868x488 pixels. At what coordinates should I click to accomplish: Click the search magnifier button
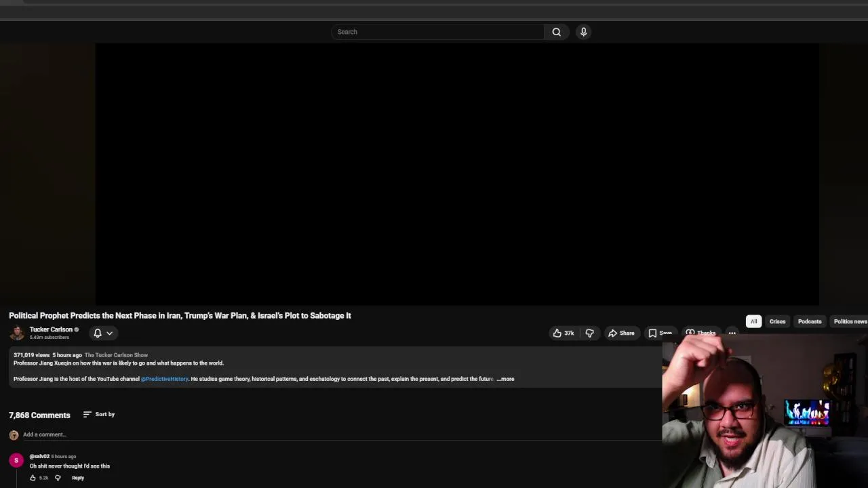556,32
